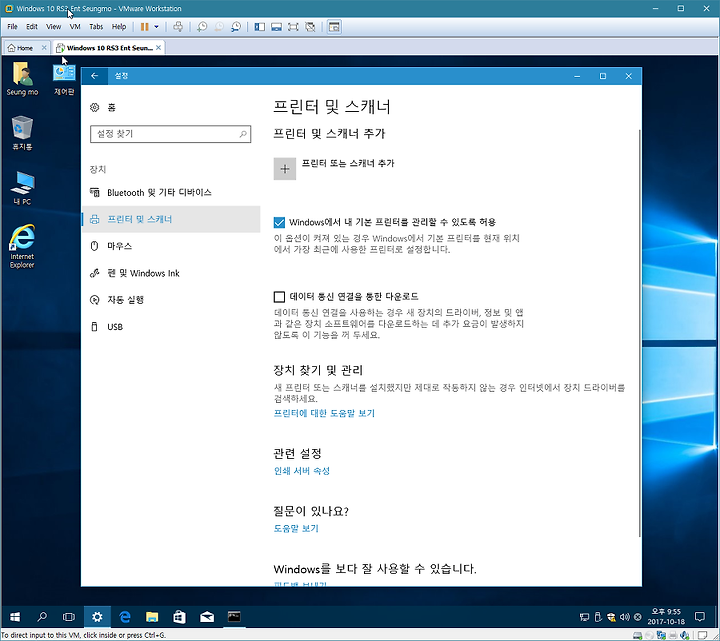Select 자동 실행 in the sidebar
The image size is (720, 641).
(x=171, y=300)
